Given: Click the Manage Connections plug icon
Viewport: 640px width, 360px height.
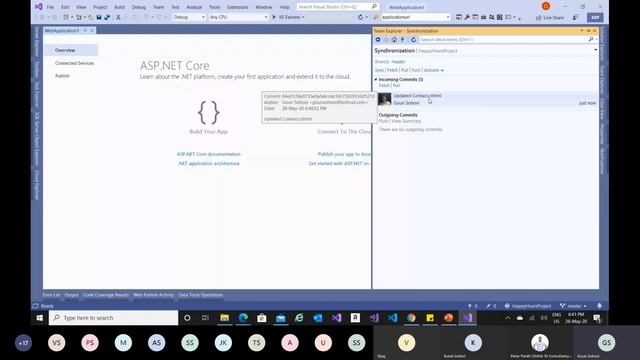Looking at the screenshot, I should [402, 40].
